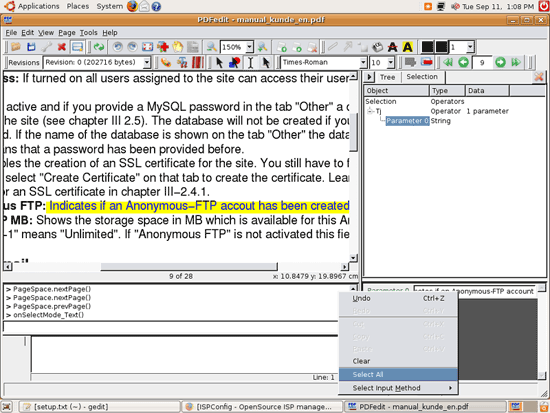Go to first page with double-left arrows
This screenshot has height=413, width=550.
pos(448,63)
